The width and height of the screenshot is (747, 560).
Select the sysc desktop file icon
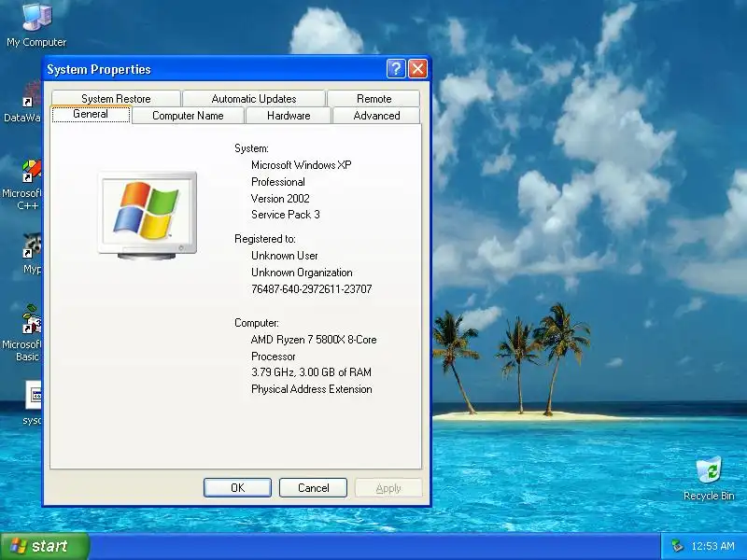(x=33, y=403)
